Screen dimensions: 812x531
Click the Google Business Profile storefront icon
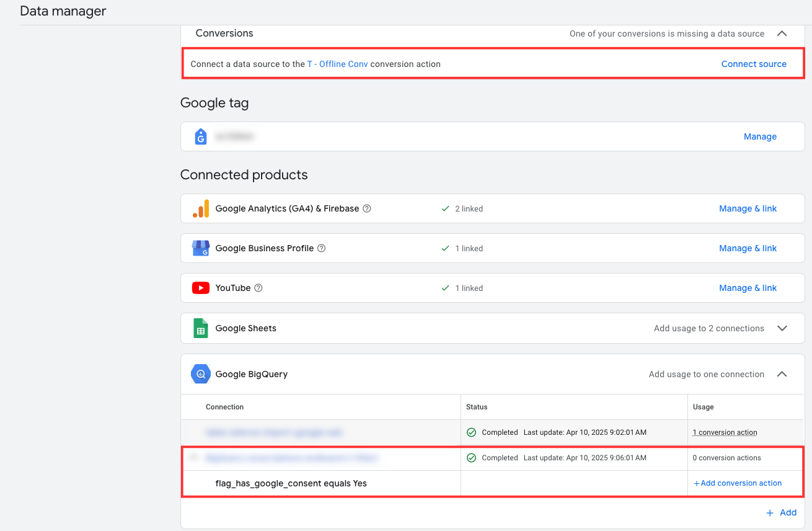pyautogui.click(x=200, y=248)
